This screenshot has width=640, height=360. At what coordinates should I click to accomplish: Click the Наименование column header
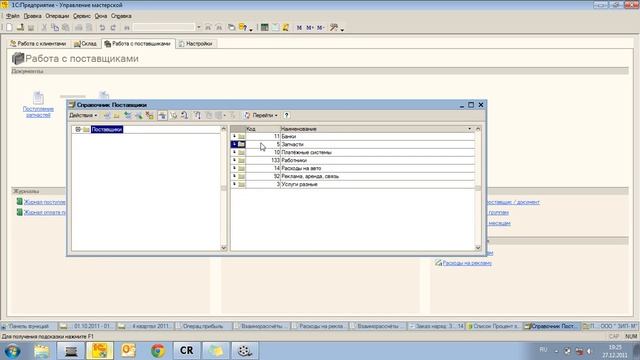point(378,129)
